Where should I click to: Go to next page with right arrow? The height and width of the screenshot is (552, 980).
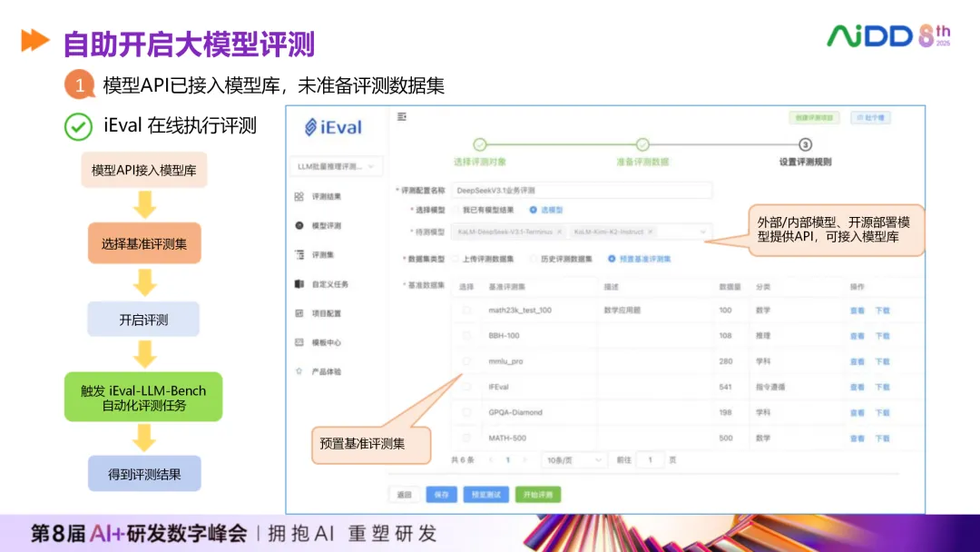[x=524, y=460]
